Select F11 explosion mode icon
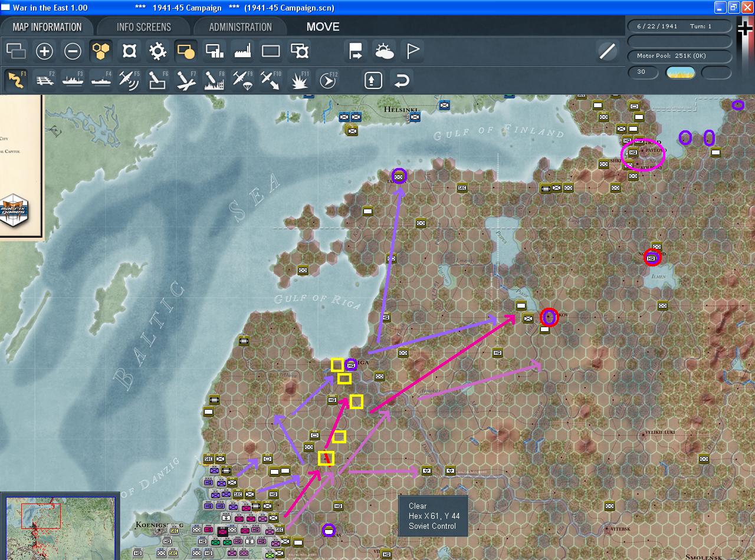 (x=300, y=80)
